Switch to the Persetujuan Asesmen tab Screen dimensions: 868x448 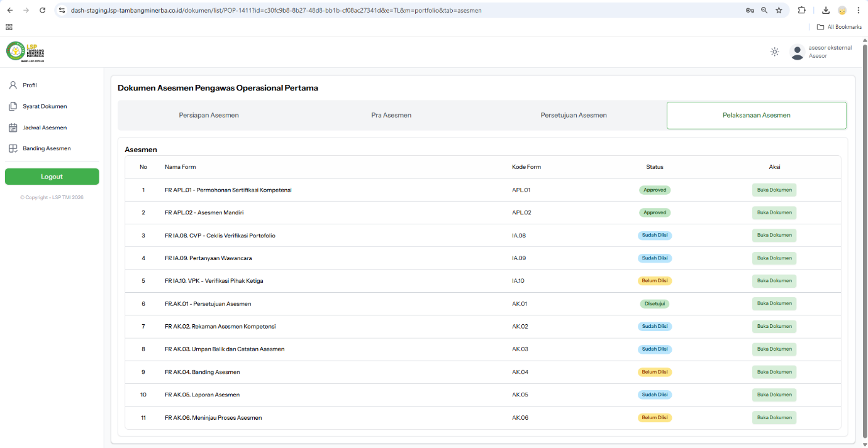pos(574,115)
